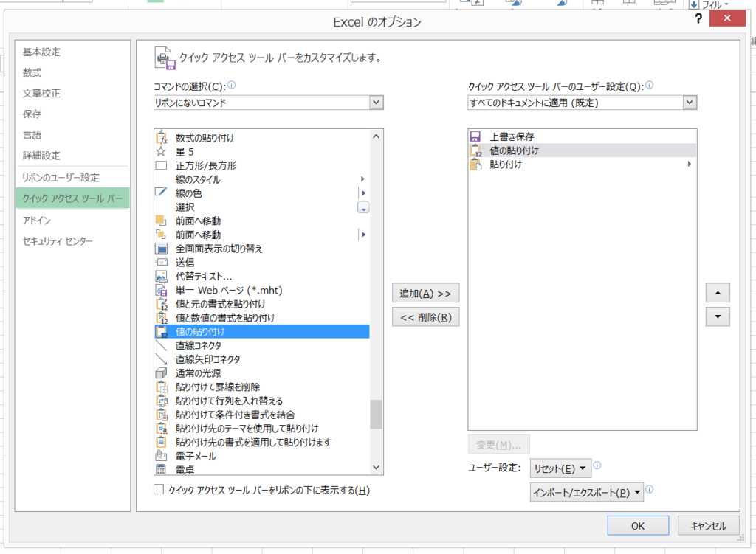Open すべてのドキュメントに適用 (既定) dropdown
756x554 pixels.
(690, 103)
